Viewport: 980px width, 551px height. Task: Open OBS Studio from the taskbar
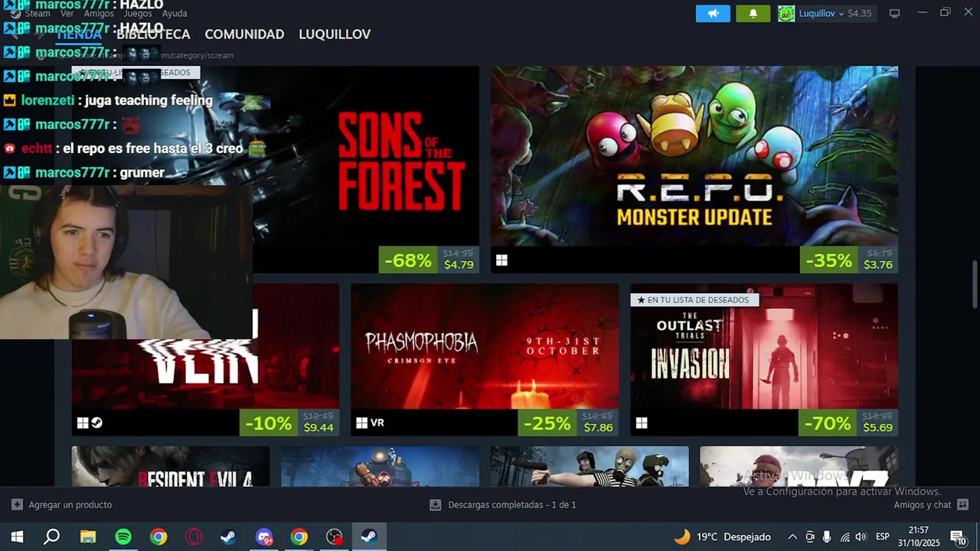[335, 536]
